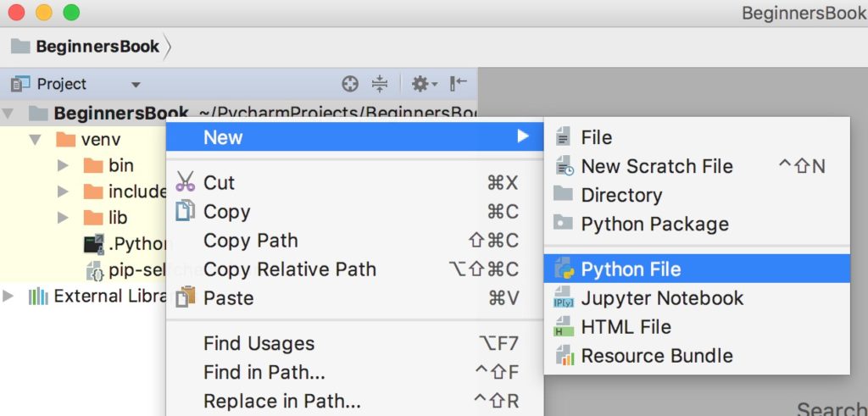Select the venv folder icon
Screen dimensions: 868x416
click(x=66, y=140)
